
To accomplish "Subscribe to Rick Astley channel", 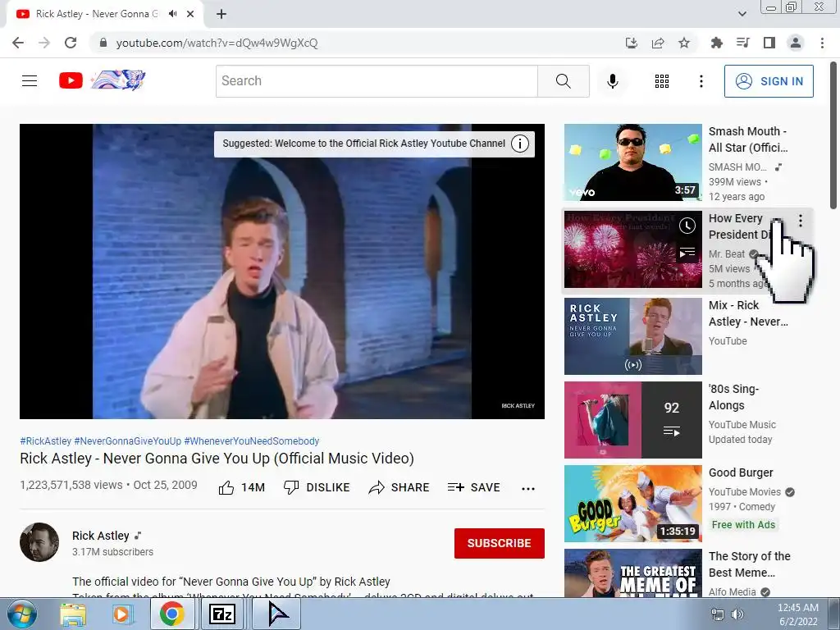I will coord(500,543).
